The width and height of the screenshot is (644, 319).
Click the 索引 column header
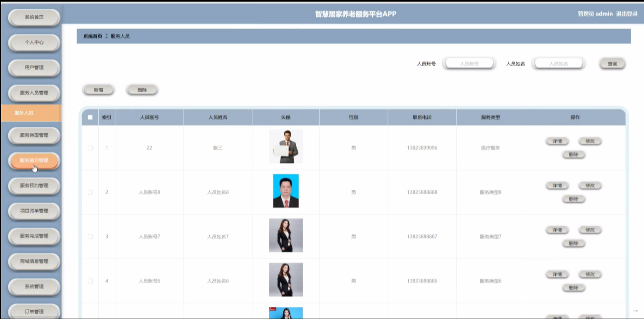coord(107,117)
